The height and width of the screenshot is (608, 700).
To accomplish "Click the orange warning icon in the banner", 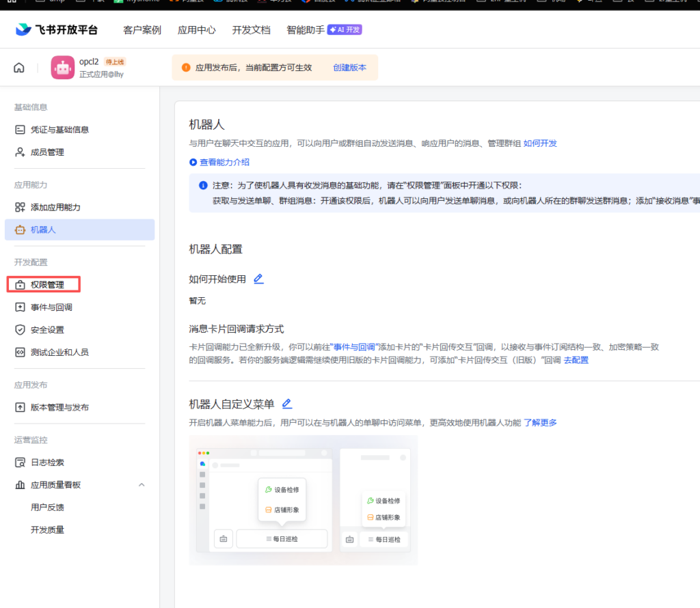I will coord(185,68).
